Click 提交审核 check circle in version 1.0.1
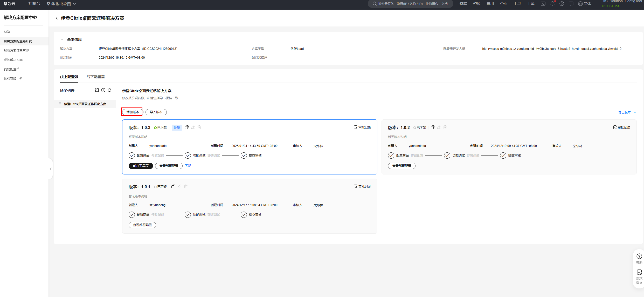This screenshot has height=297, width=644. tap(244, 214)
